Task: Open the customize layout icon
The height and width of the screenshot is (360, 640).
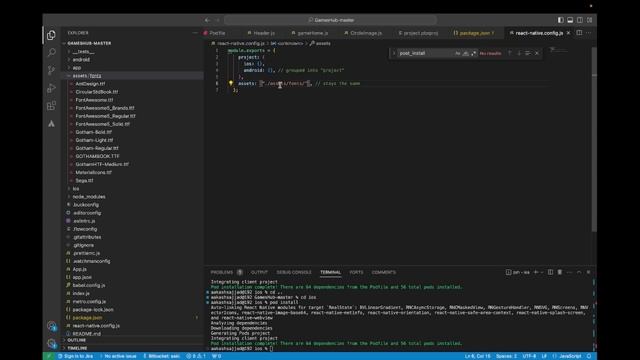Action: point(589,20)
